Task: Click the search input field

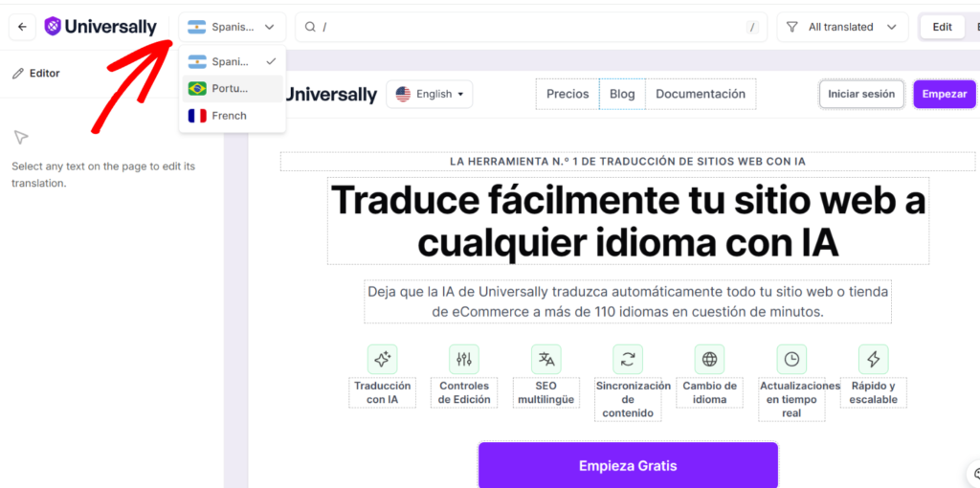Action: click(531, 27)
